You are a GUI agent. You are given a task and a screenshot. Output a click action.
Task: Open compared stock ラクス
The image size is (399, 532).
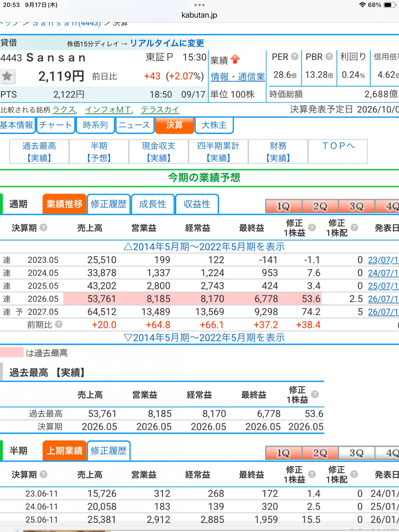click(64, 110)
